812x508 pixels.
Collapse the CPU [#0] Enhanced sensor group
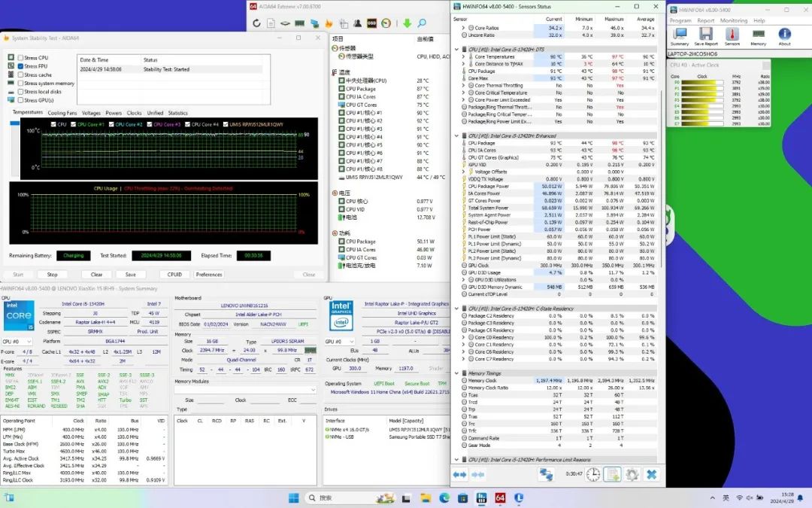click(x=457, y=136)
